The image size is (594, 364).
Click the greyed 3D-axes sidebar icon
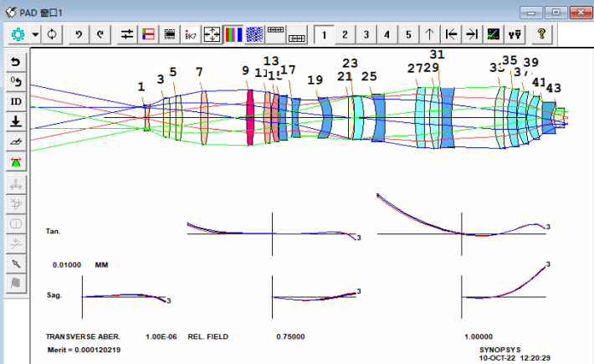(16, 204)
